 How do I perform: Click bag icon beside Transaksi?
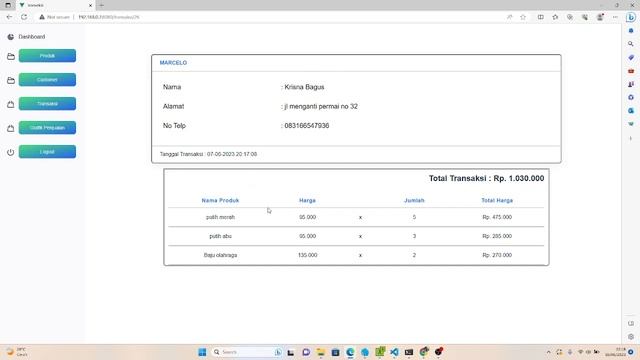(x=11, y=104)
